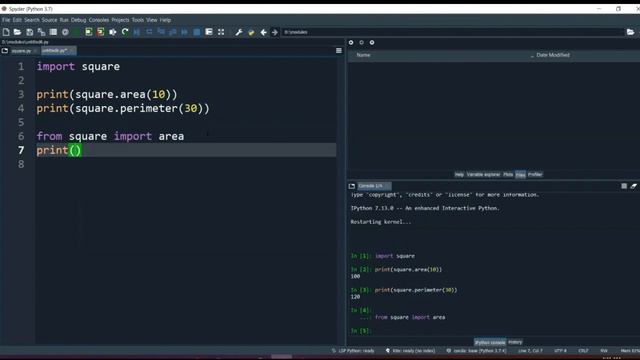
Task: Browse a working directory folder icon
Action: pos(631,32)
